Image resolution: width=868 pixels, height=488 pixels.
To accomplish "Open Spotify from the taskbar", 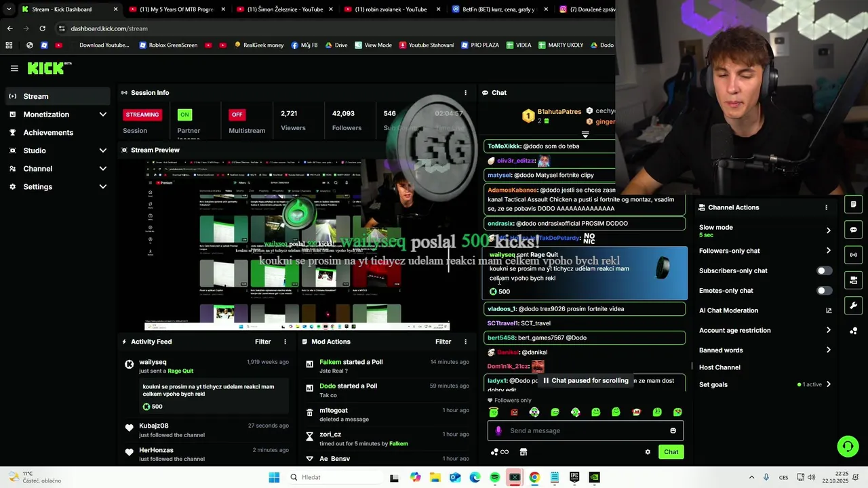I will coord(495,477).
